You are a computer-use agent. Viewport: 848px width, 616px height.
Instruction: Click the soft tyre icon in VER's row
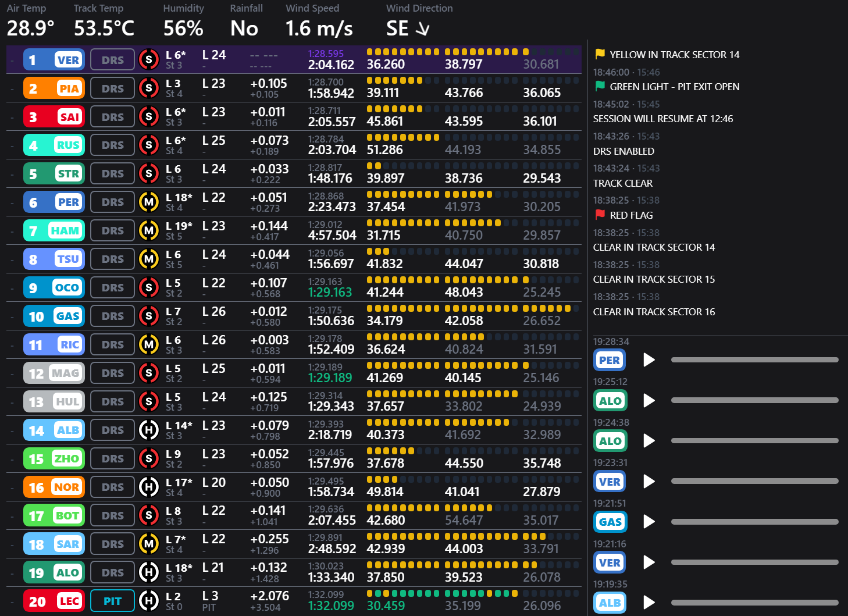click(x=149, y=59)
